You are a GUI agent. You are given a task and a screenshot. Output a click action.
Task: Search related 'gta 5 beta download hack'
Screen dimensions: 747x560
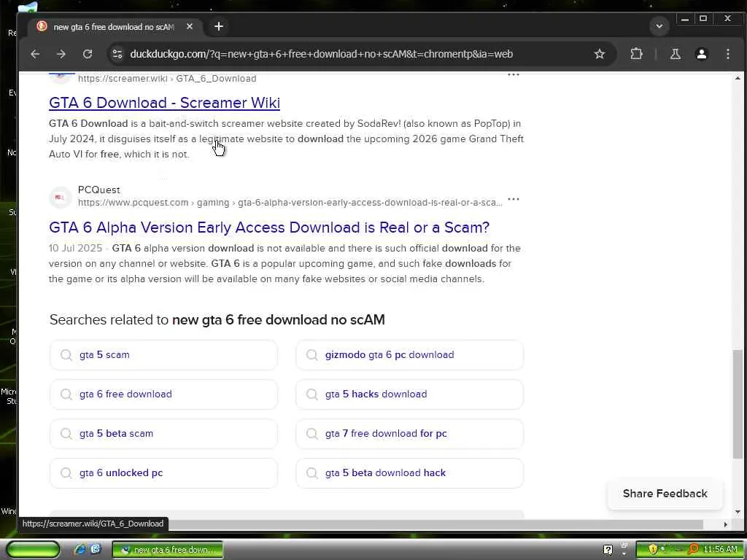pyautogui.click(x=410, y=473)
